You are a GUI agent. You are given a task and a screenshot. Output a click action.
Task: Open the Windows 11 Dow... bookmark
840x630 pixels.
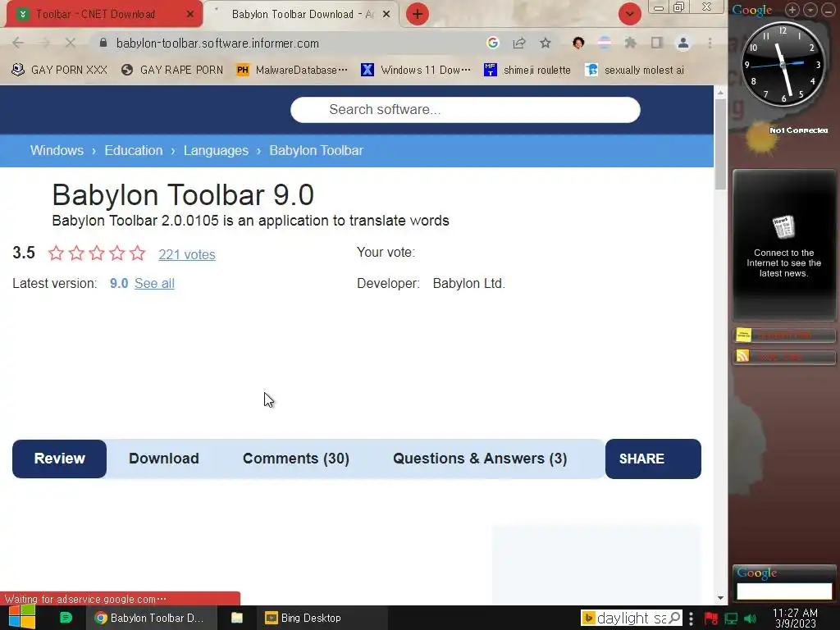click(x=416, y=70)
